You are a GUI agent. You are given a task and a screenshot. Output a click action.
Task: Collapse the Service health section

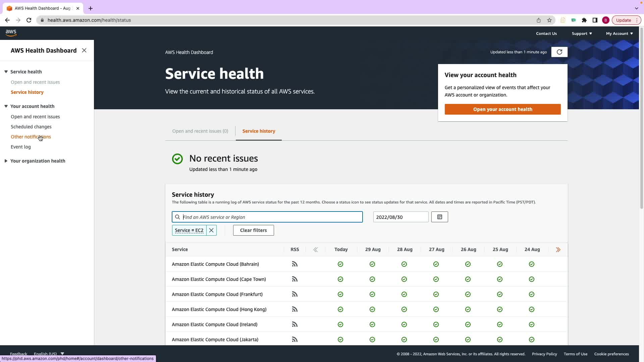(6, 72)
